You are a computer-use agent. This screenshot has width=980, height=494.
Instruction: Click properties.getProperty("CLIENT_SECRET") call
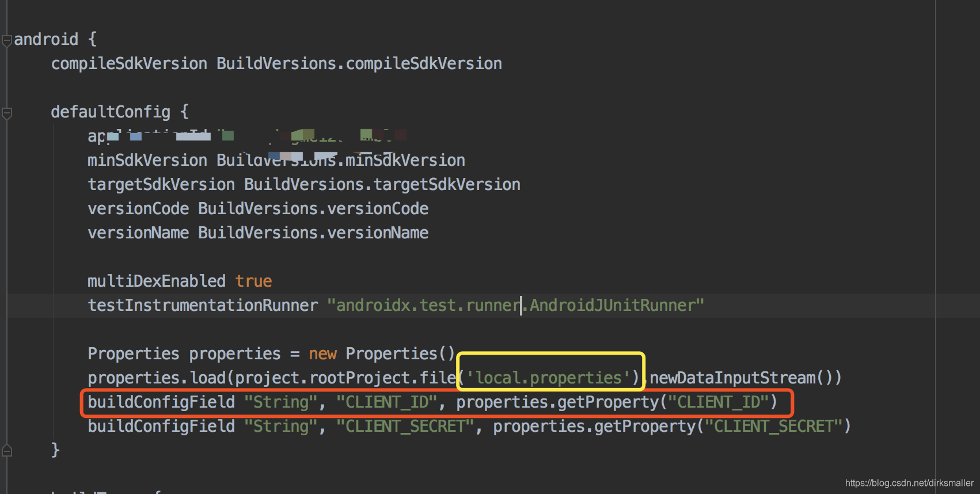(672, 426)
